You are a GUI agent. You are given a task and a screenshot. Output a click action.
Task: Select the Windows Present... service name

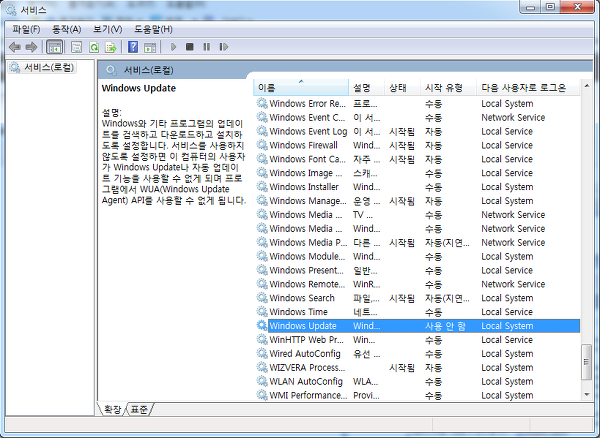click(307, 270)
